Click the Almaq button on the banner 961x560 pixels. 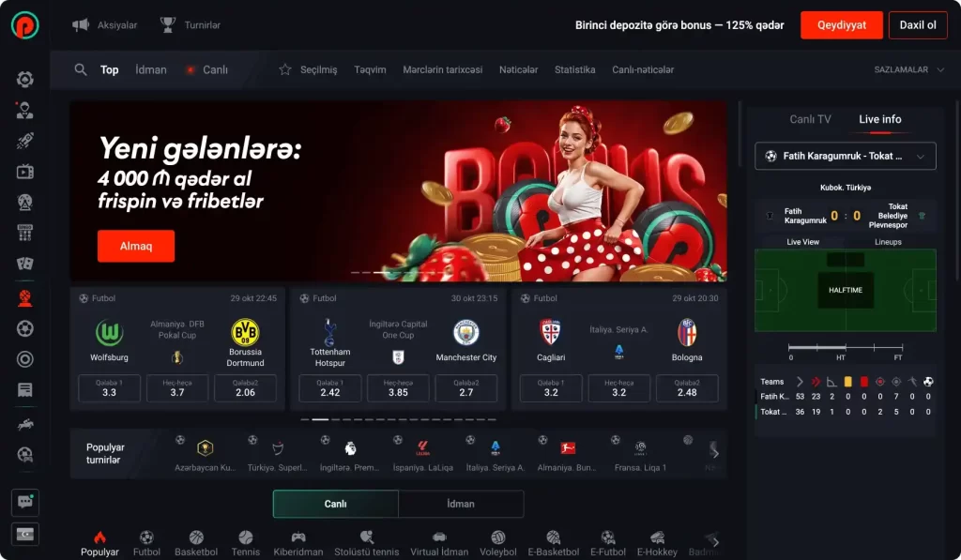coord(135,246)
